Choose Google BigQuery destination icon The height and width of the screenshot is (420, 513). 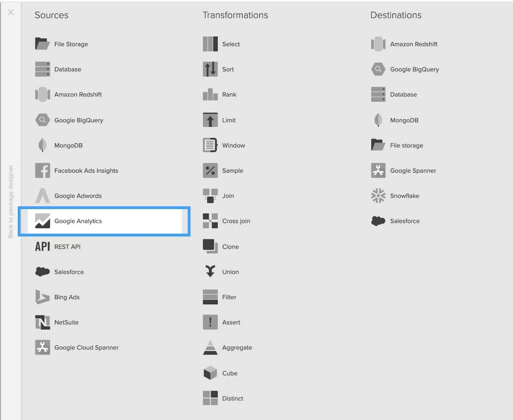tap(378, 69)
